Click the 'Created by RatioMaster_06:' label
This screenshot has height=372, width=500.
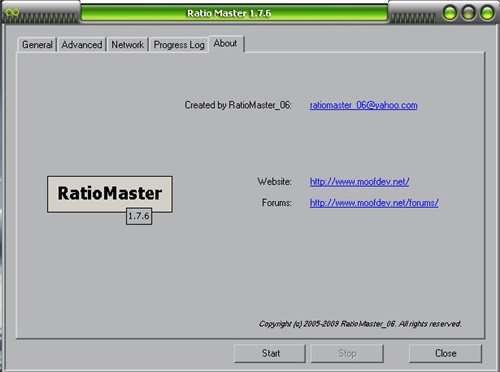pos(238,105)
